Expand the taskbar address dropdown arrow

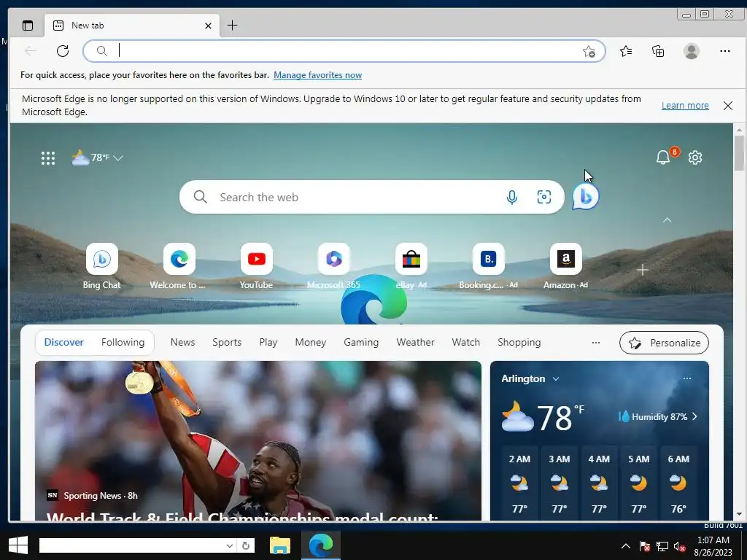230,545
